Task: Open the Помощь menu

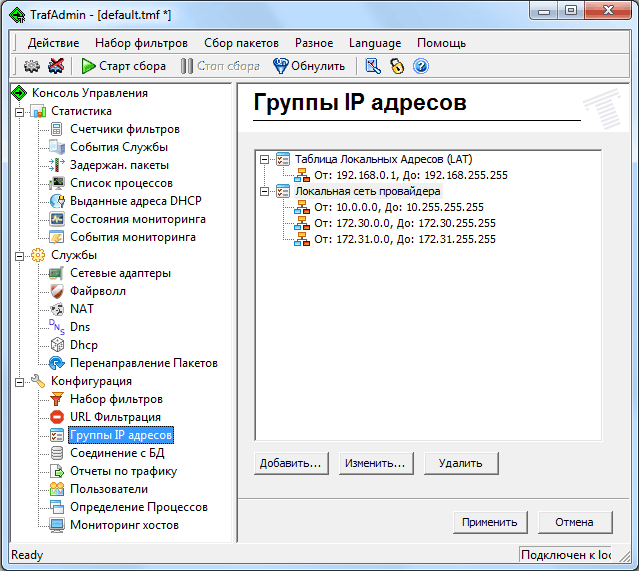Action: (x=441, y=43)
